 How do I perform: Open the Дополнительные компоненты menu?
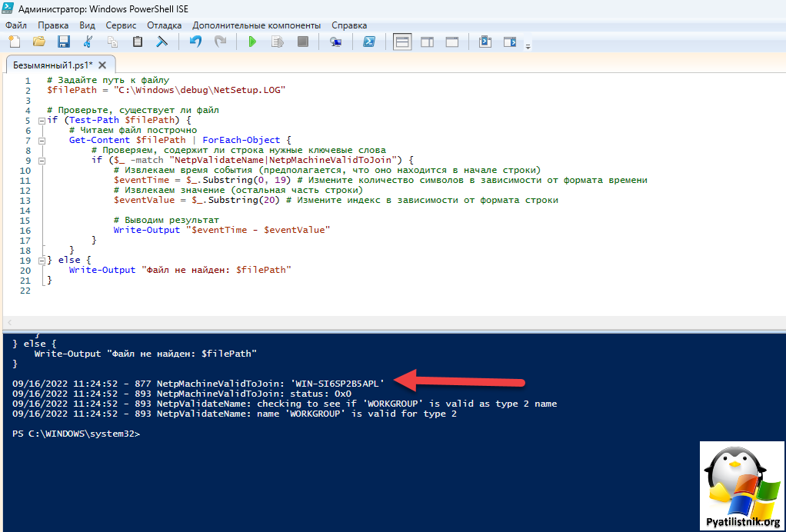coord(257,25)
